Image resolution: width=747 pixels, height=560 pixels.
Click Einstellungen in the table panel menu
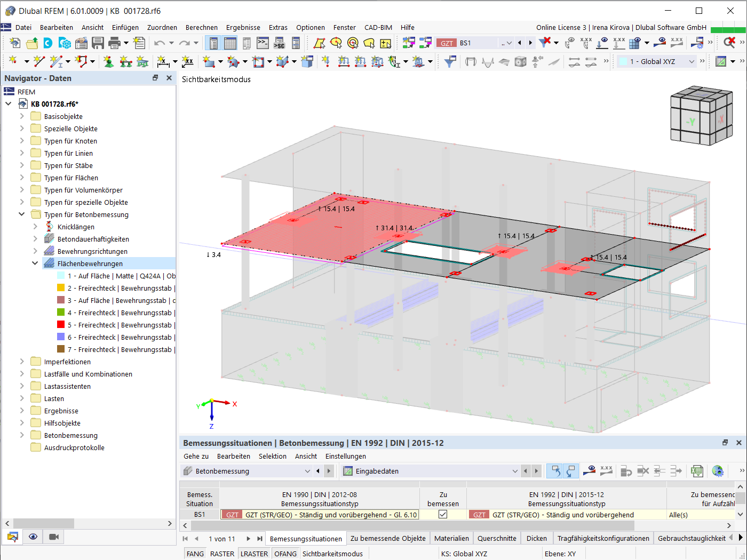(x=346, y=456)
